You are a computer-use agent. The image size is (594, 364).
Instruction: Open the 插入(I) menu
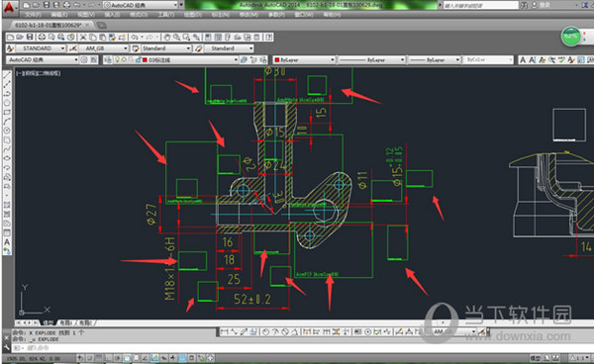coord(112,15)
